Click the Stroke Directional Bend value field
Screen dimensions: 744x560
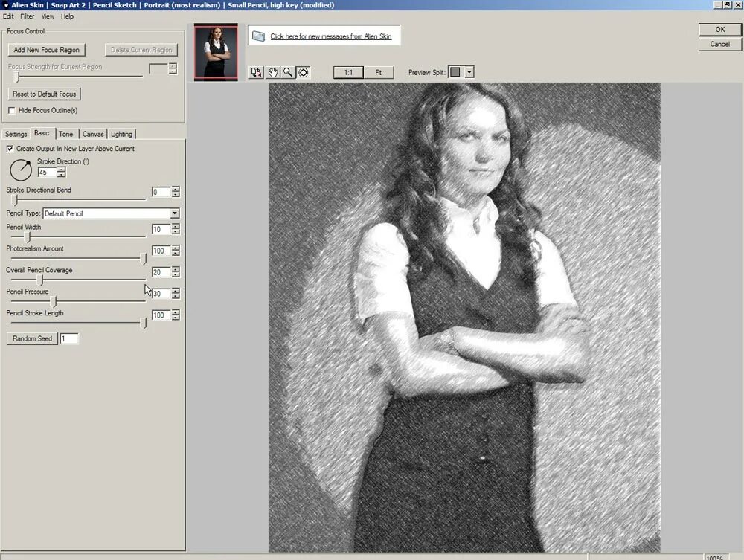pos(161,192)
